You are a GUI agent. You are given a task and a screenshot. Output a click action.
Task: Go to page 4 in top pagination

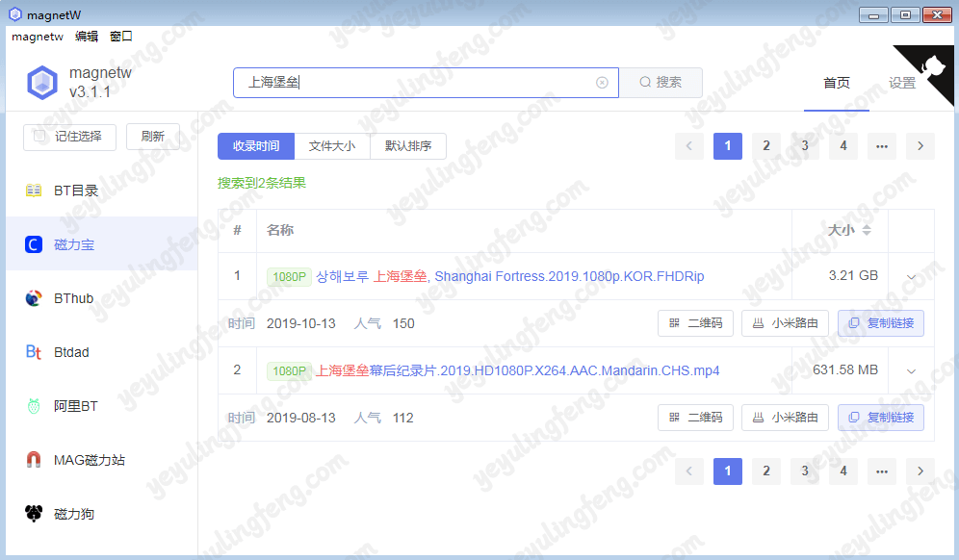coord(843,146)
